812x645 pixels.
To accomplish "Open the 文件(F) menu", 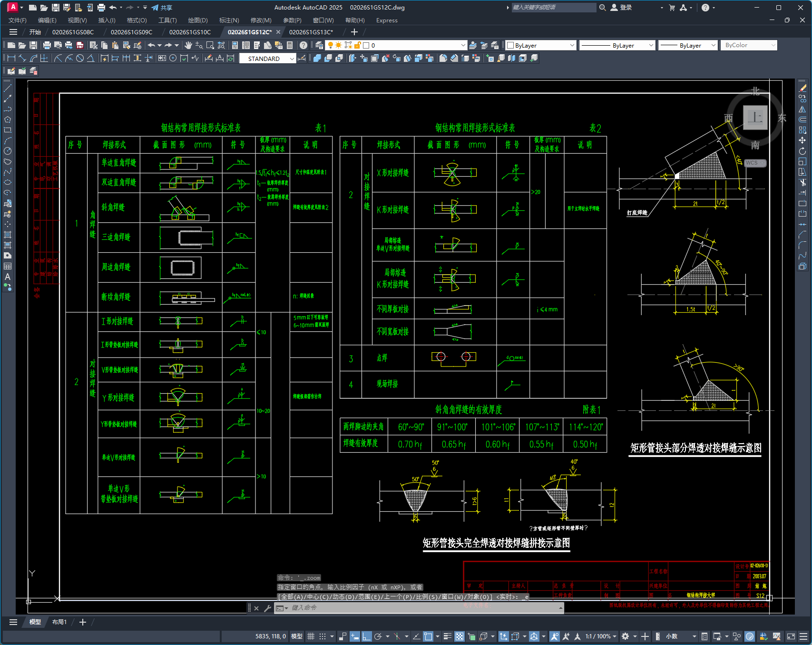I will pos(18,20).
